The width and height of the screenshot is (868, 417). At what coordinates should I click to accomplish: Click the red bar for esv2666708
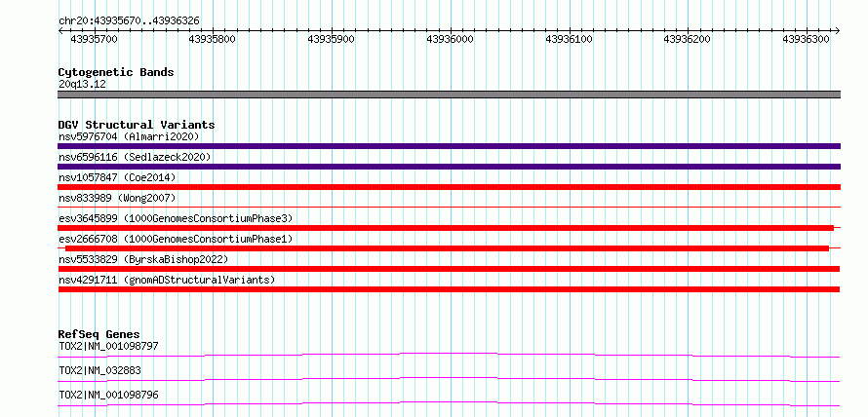tap(447, 248)
